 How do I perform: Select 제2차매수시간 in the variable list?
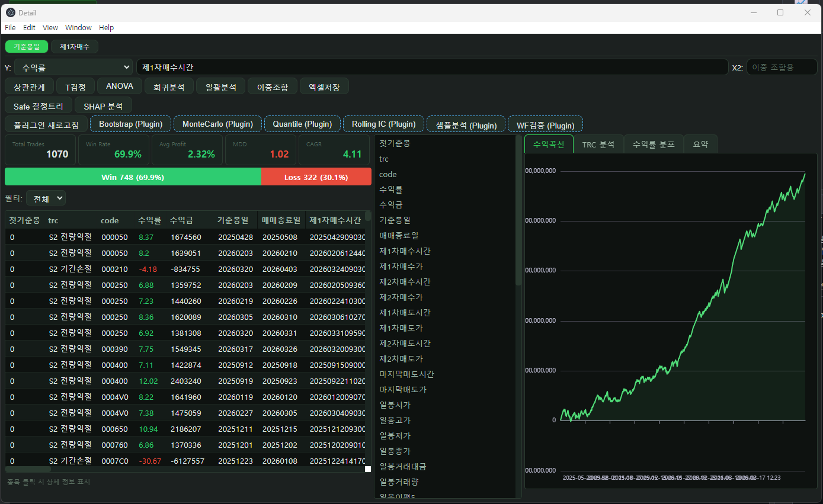444,282
